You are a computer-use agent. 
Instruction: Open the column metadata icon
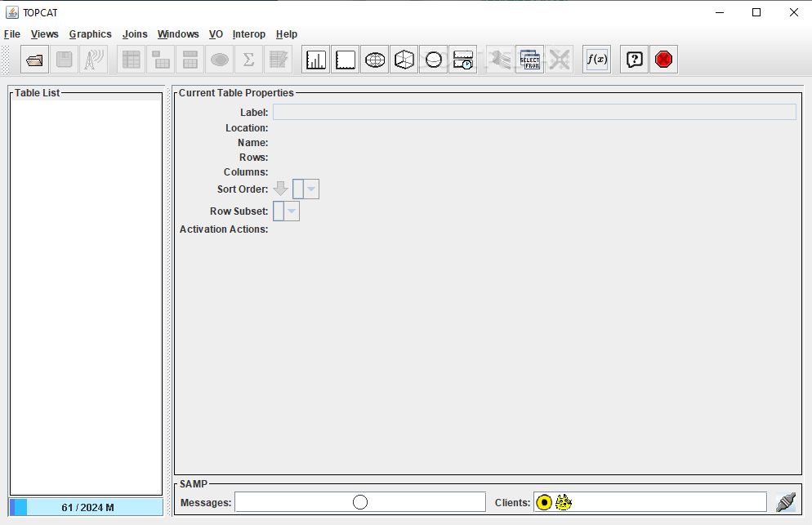(x=190, y=60)
